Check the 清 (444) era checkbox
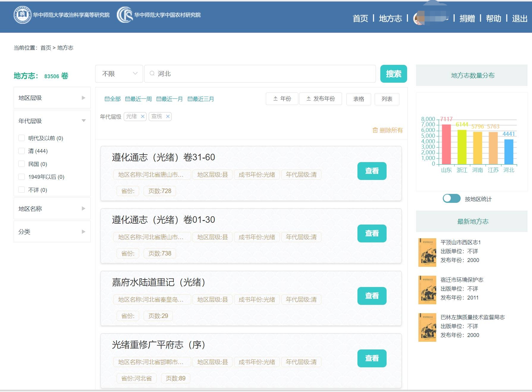Viewport: 532px width, 392px height. (21, 151)
